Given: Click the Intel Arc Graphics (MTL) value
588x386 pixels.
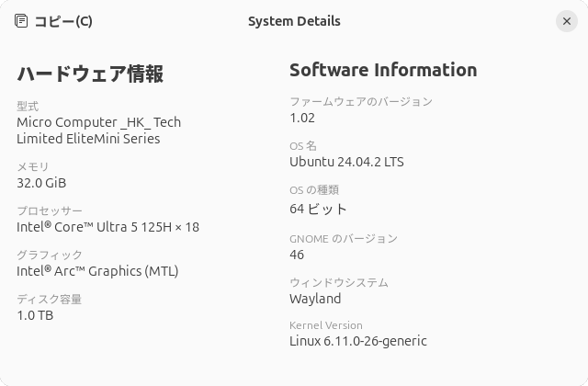Looking at the screenshot, I should coord(97,271).
